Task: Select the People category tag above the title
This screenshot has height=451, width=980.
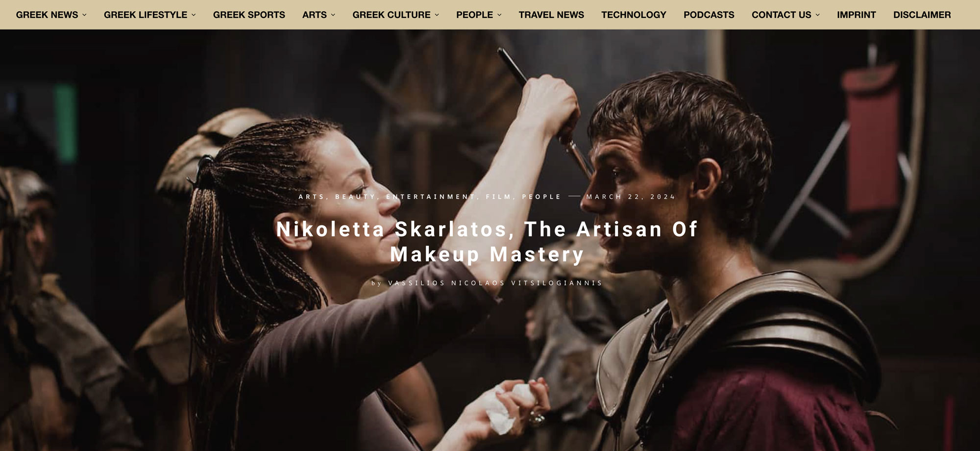Action: 541,197
